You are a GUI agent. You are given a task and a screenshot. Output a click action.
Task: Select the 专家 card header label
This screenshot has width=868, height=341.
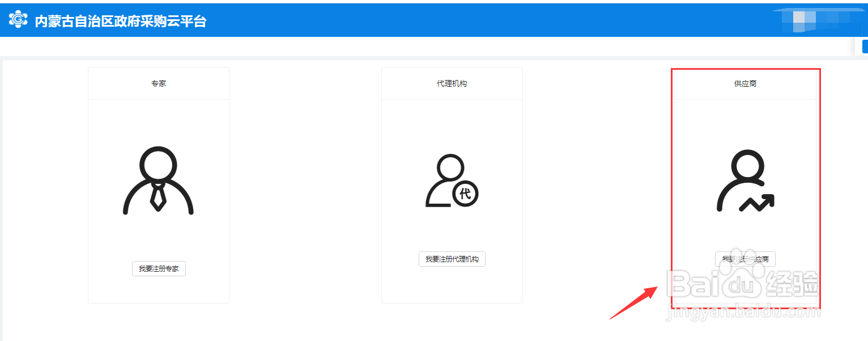[x=159, y=83]
